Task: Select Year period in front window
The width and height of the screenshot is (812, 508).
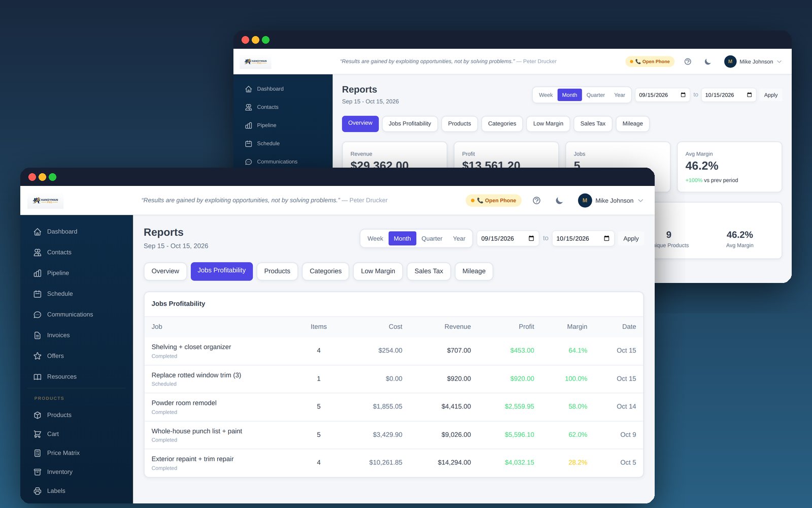Action: tap(459, 239)
